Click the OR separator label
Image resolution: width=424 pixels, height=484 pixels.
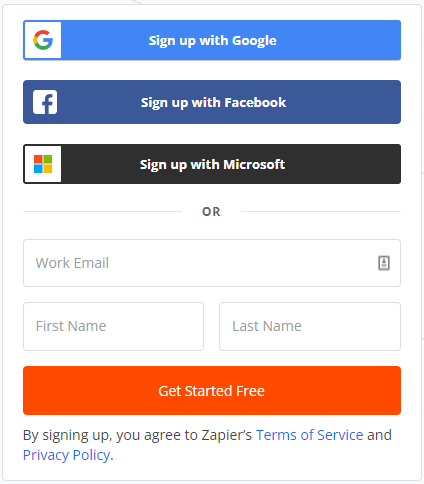click(211, 212)
